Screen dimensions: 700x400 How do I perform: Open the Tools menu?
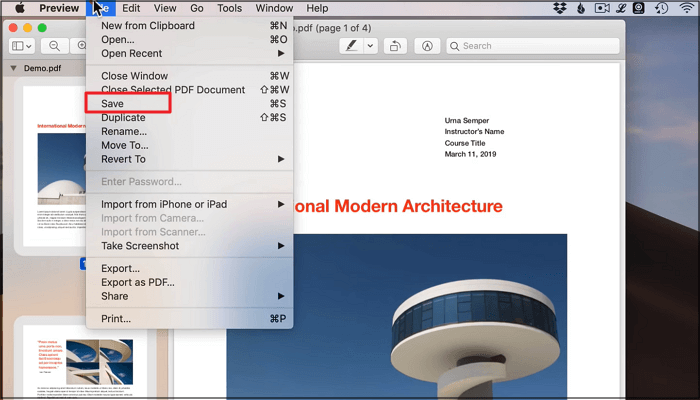(229, 8)
